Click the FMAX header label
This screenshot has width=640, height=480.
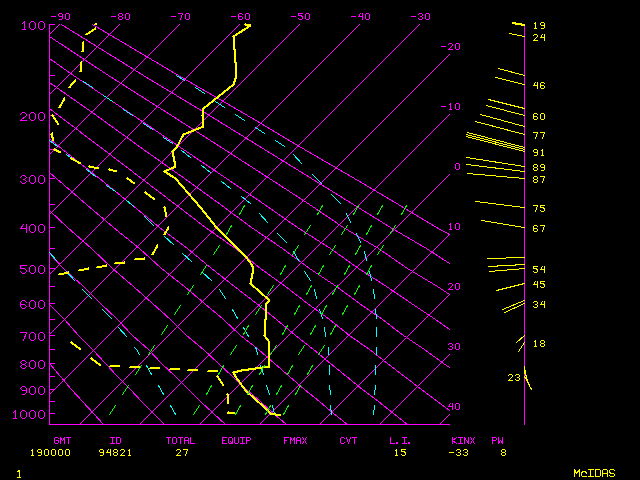point(294,440)
